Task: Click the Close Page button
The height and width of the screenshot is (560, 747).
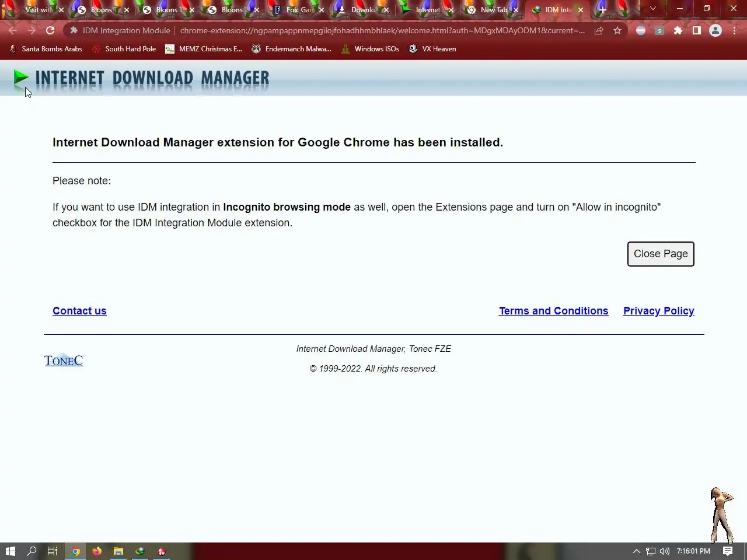Action: pyautogui.click(x=661, y=254)
